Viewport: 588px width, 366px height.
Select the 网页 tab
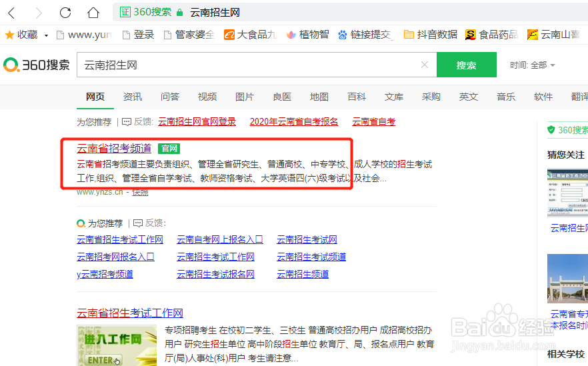[95, 97]
